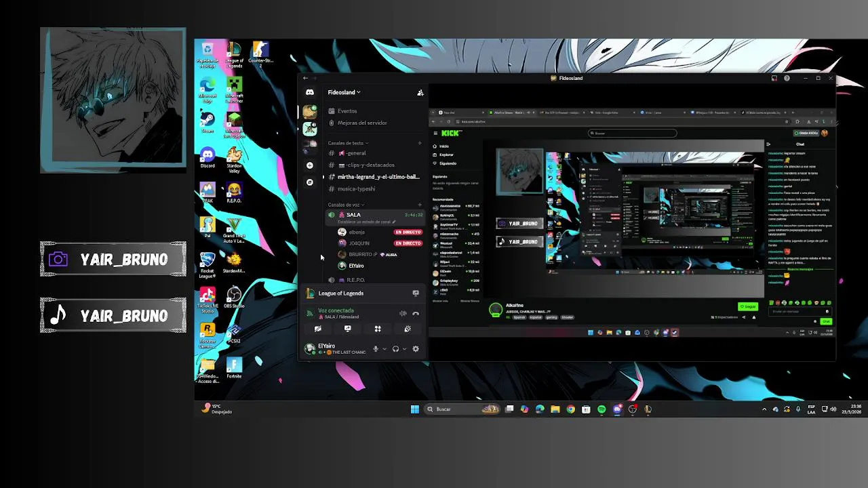This screenshot has height=488, width=868.
Task: Open Counter-Strike 2 desktop shortcut
Action: click(x=260, y=54)
